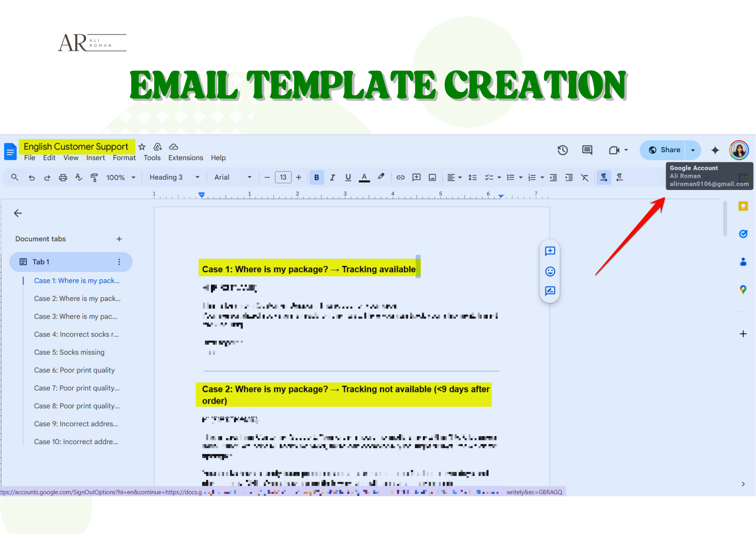756x534 pixels.
Task: Expand the Share options arrow
Action: (x=692, y=150)
